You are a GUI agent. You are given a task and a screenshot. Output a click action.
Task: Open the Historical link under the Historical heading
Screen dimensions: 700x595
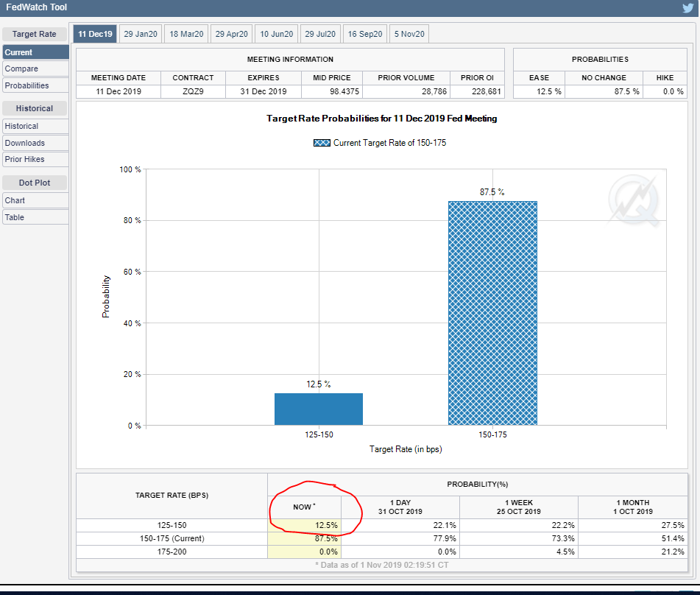[35, 126]
